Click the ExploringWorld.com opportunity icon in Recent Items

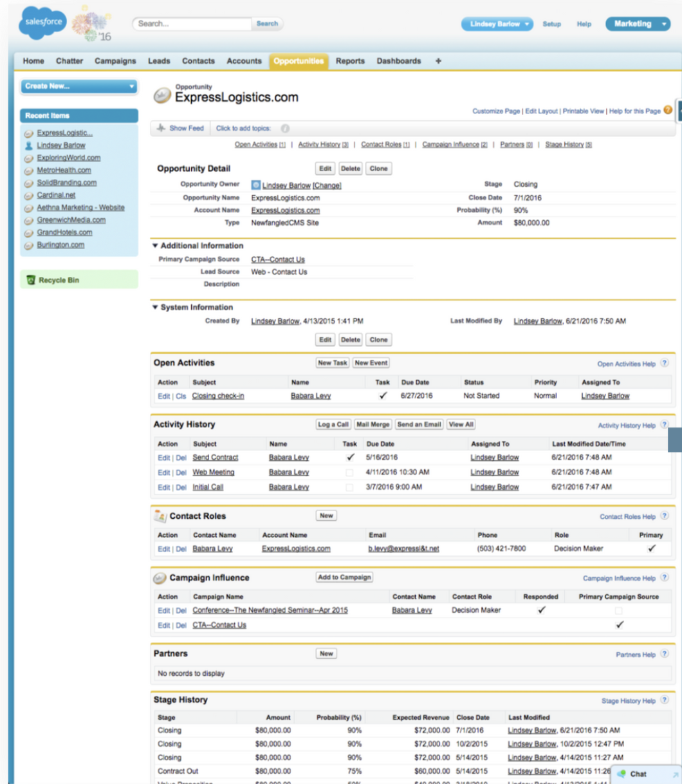[28, 158]
